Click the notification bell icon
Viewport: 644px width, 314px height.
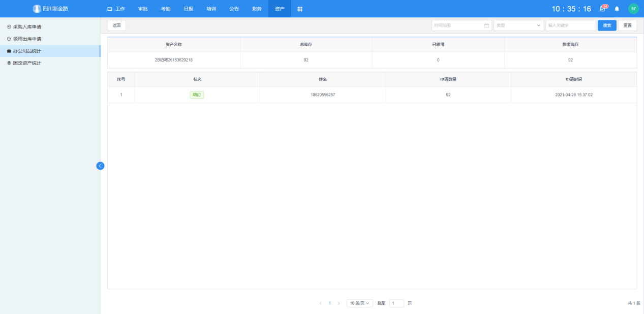point(617,9)
